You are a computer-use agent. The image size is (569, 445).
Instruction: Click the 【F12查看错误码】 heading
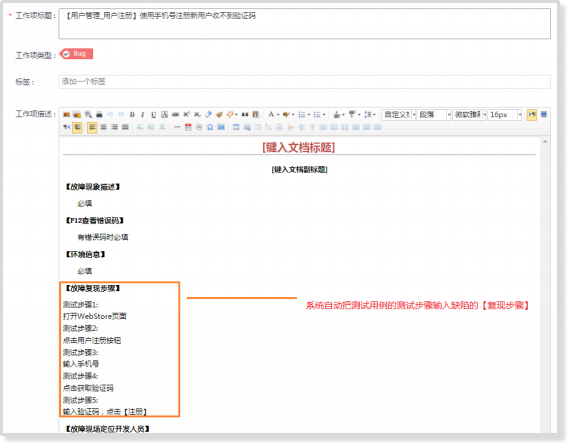(94, 220)
